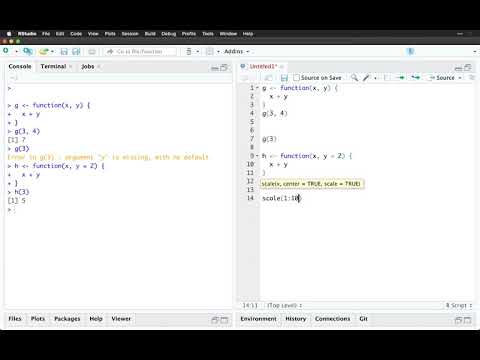The width and height of the screenshot is (480, 360).
Task: Open the New File dropdown arrow
Action: tap(16, 52)
